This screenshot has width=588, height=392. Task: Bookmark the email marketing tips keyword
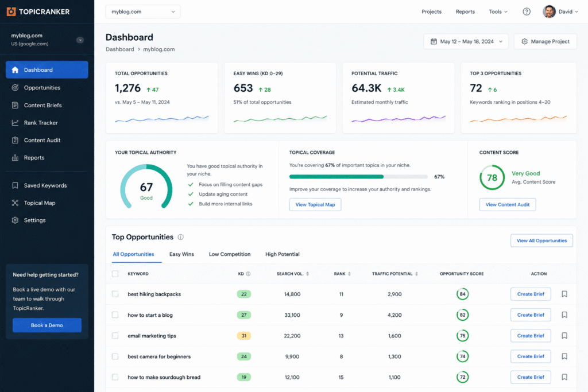pos(564,336)
